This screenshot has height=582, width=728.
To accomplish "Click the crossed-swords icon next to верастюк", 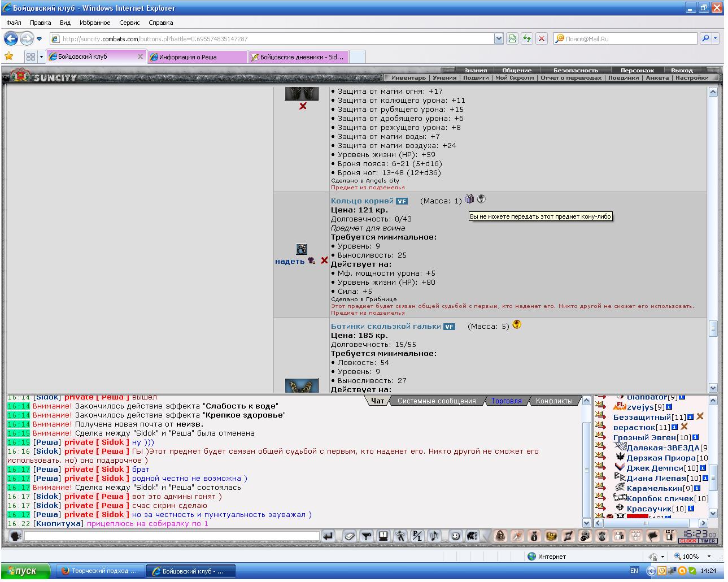I will (684, 427).
